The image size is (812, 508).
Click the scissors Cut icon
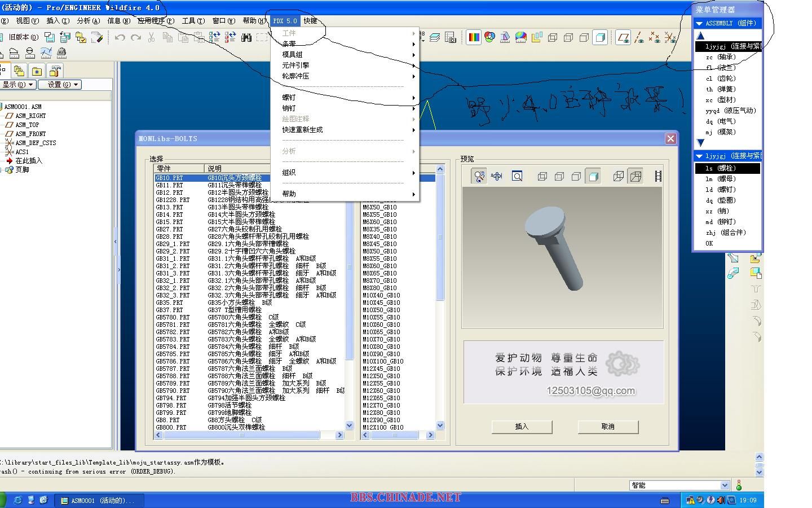point(151,38)
